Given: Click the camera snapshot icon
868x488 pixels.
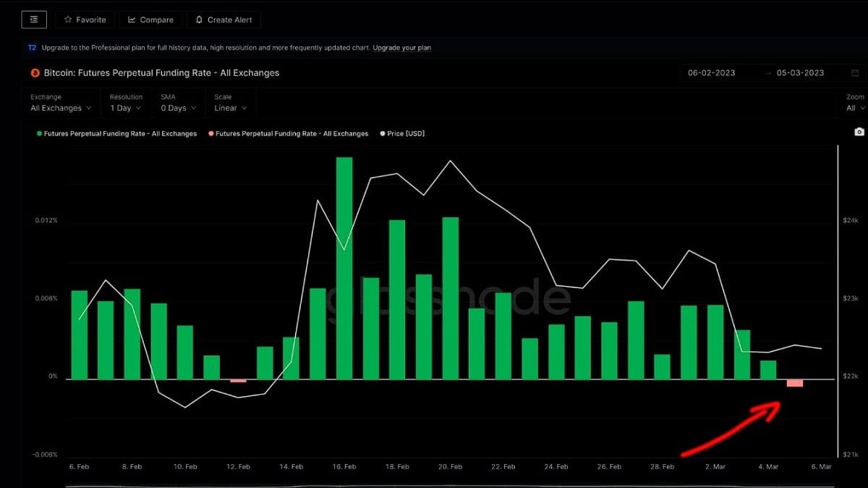Looking at the screenshot, I should point(859,132).
